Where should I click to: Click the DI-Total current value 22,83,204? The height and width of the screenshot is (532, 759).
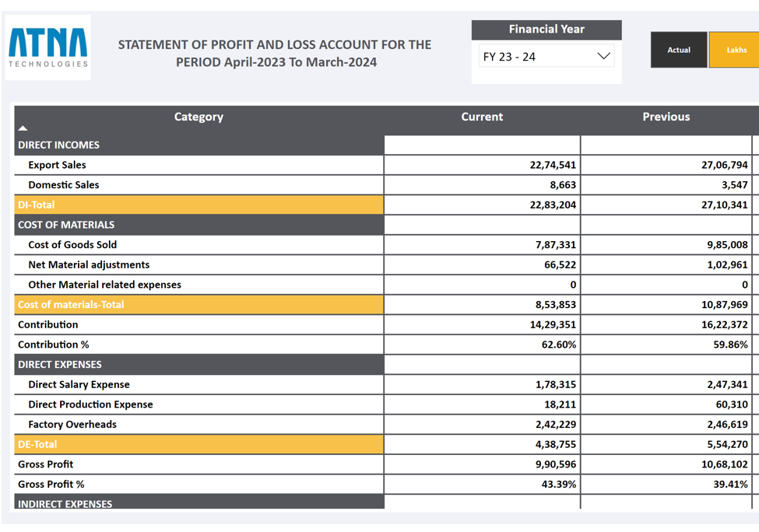pyautogui.click(x=553, y=205)
